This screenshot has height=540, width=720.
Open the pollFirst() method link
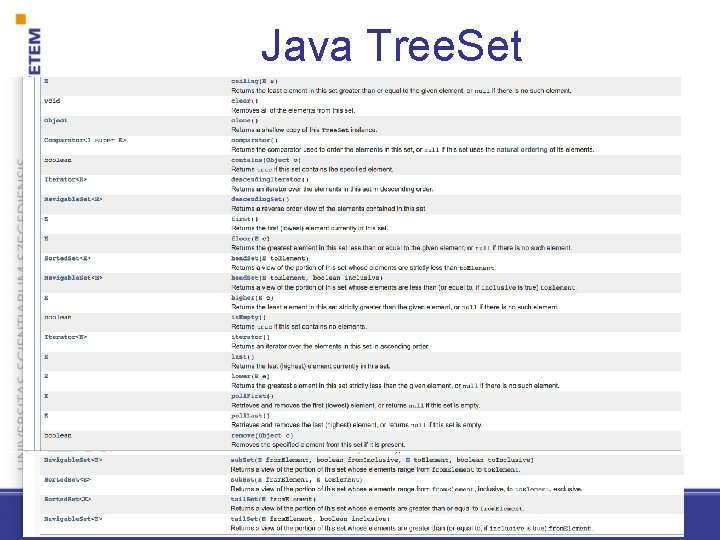(252, 396)
